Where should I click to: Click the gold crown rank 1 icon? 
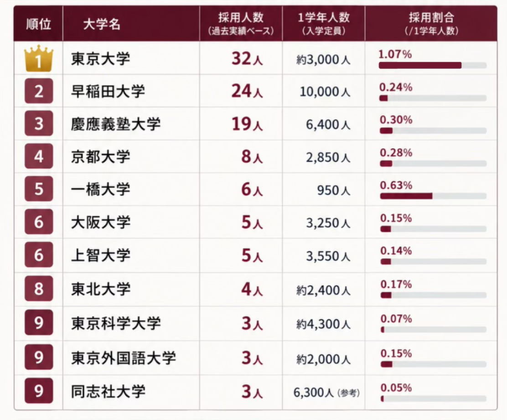point(38,58)
